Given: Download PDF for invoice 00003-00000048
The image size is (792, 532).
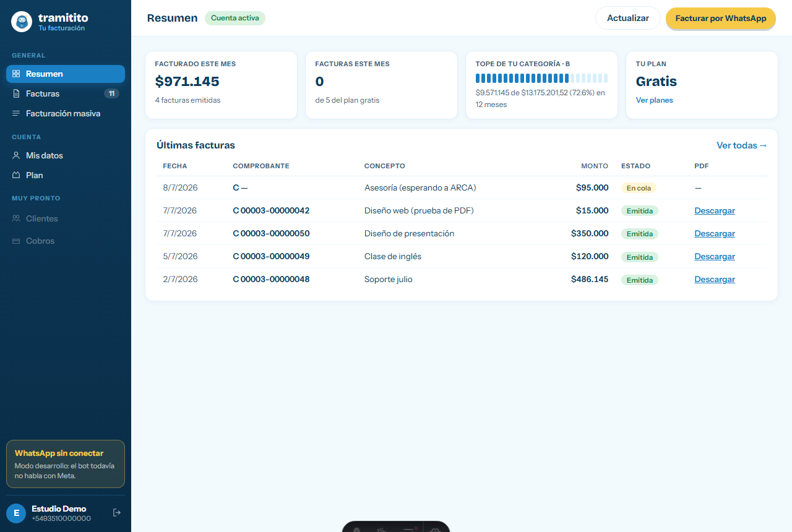Looking at the screenshot, I should 715,279.
